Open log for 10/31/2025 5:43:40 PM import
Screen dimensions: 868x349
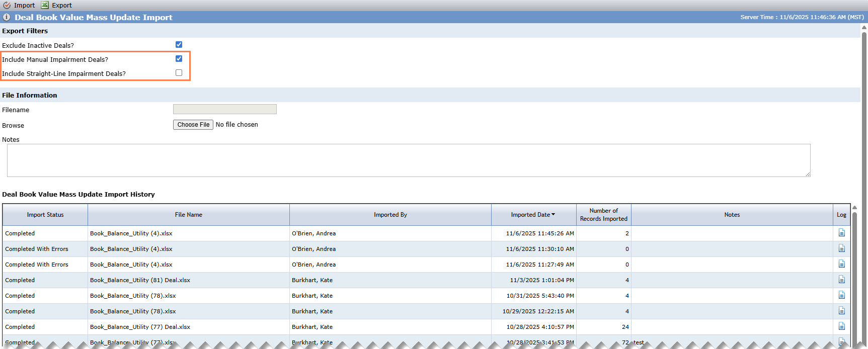point(841,295)
